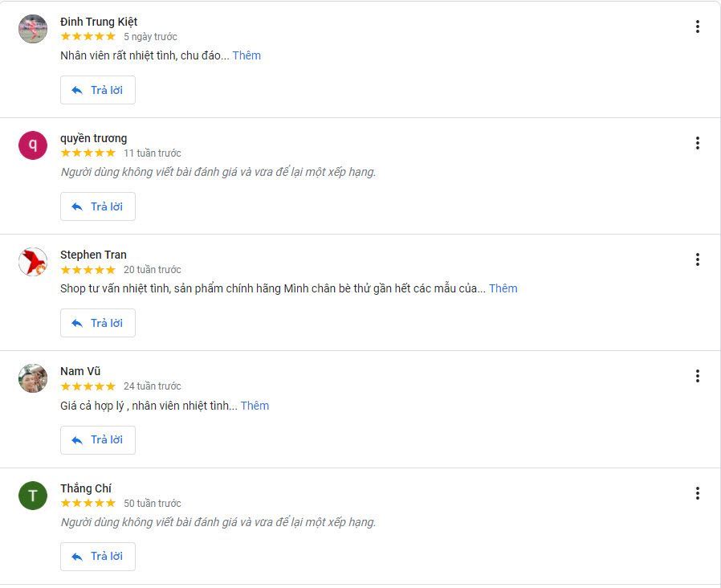Click Trả lời under Nam Vũ's review

click(x=98, y=439)
